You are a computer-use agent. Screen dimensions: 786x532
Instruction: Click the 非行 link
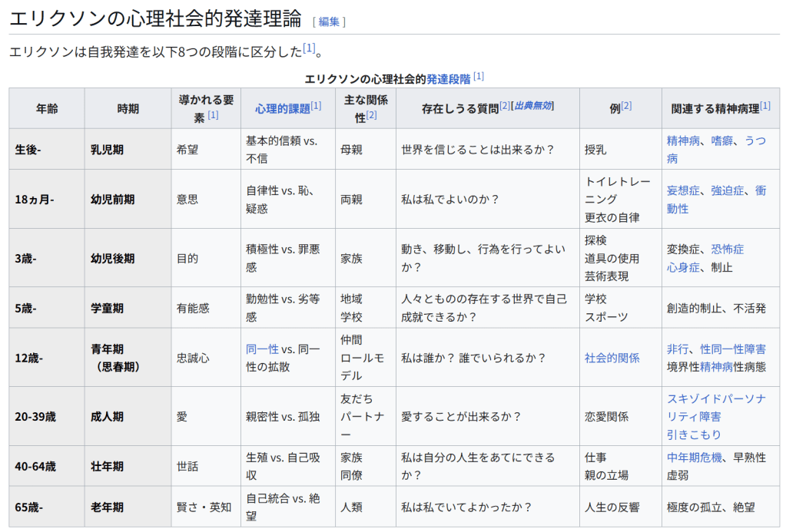click(x=678, y=349)
